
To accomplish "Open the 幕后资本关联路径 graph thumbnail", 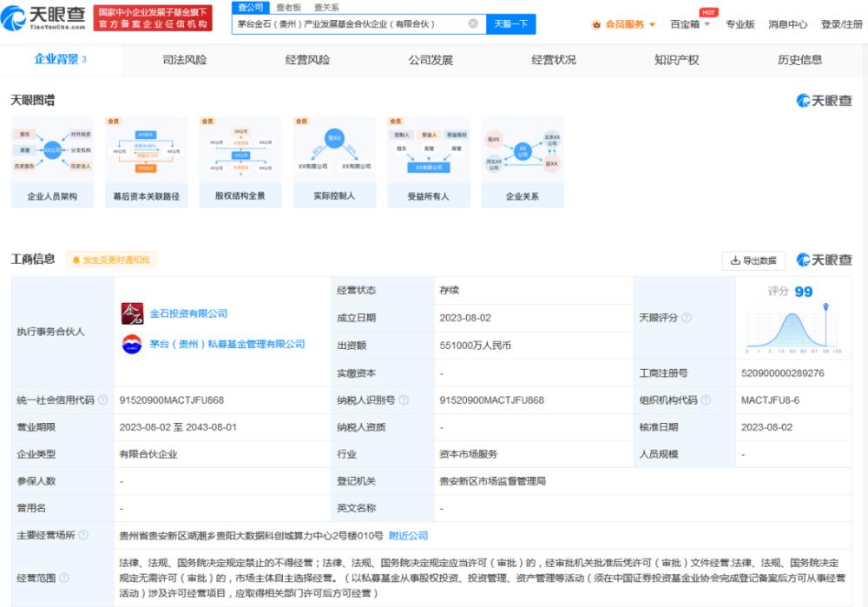I will pos(147,163).
